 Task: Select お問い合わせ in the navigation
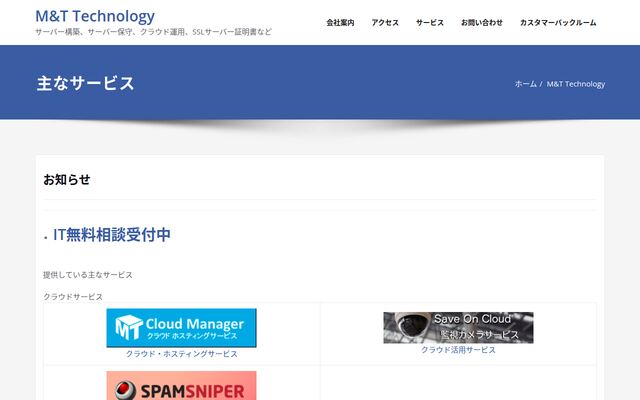pyautogui.click(x=482, y=23)
